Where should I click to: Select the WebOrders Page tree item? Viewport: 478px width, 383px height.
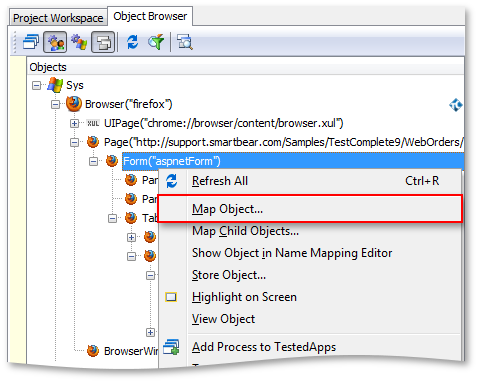pos(283,142)
